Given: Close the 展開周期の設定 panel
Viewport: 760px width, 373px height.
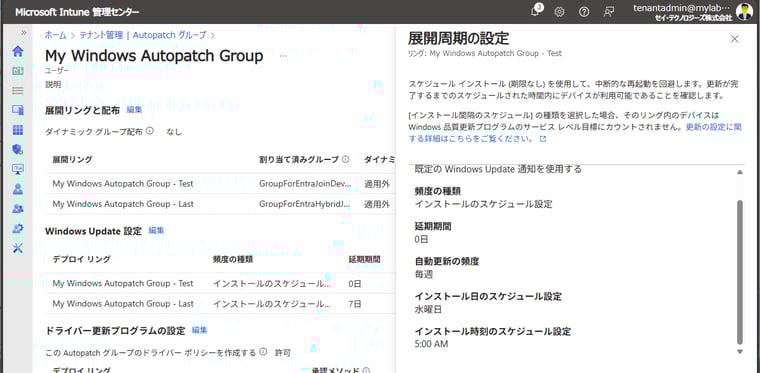Looking at the screenshot, I should (x=735, y=39).
